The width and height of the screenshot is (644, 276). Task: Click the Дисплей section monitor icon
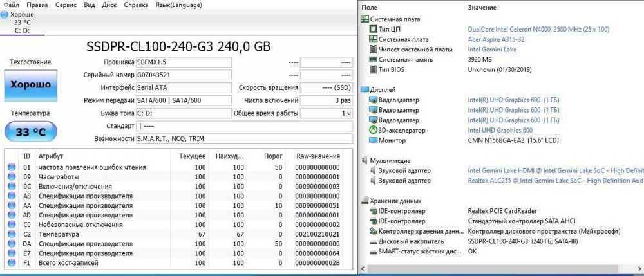coord(365,90)
